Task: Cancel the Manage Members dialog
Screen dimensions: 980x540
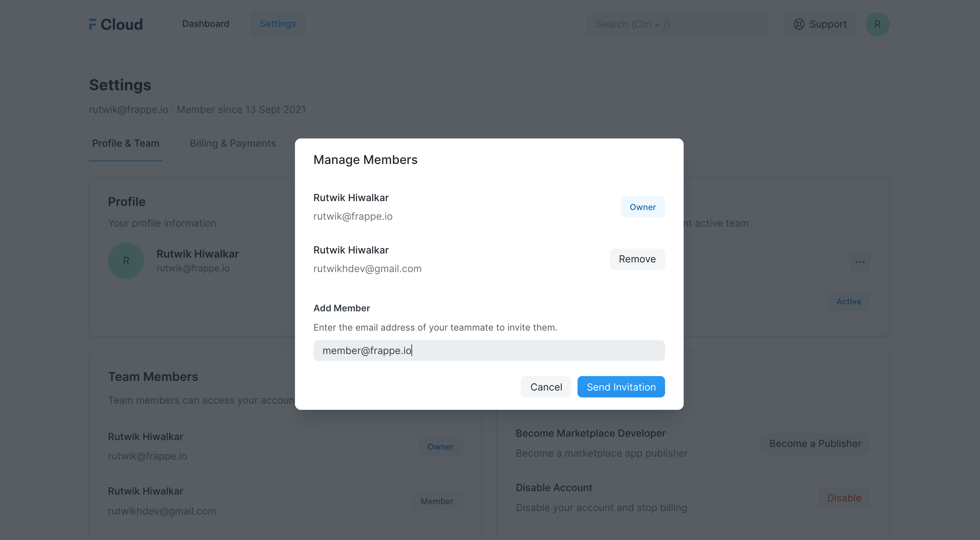Action: coord(546,387)
